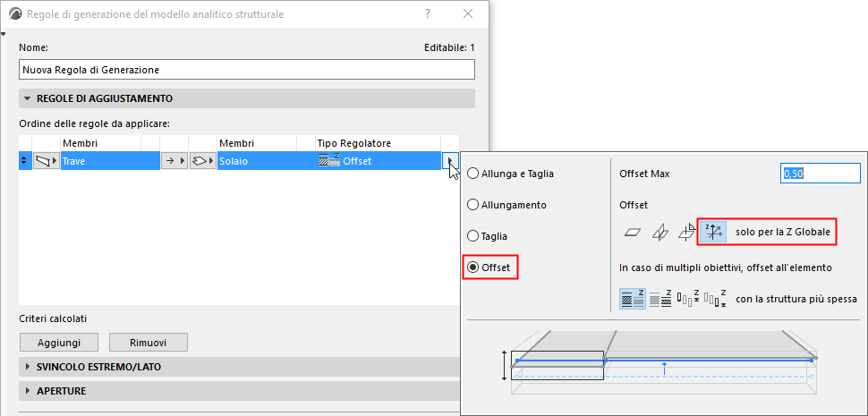This screenshot has height=416, width=868.
Task: Select the Taglia radio button
Action: pyautogui.click(x=472, y=236)
